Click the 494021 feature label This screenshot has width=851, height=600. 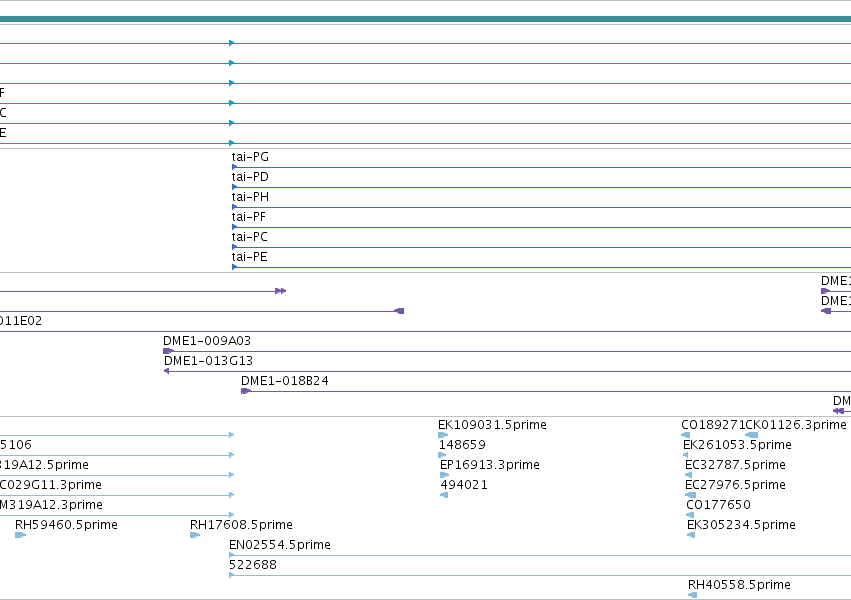(464, 485)
